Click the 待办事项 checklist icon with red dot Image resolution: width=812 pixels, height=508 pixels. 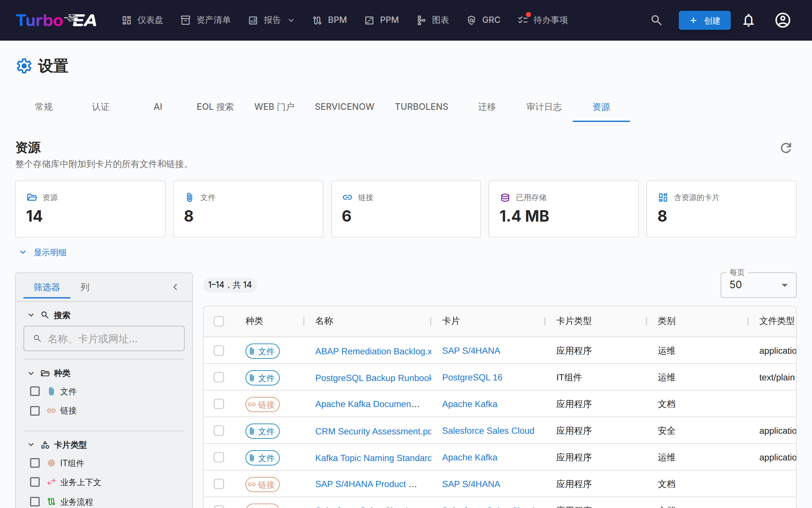523,19
